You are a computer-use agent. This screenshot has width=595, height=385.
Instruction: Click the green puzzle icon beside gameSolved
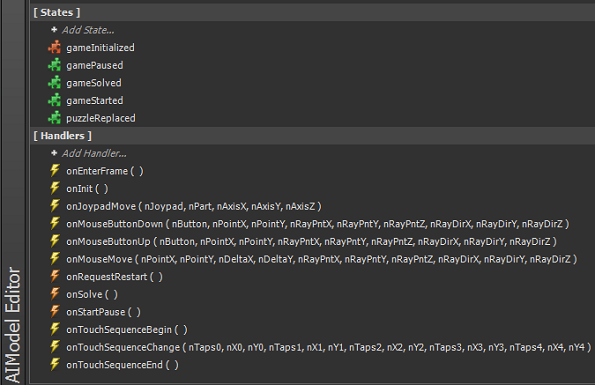click(55, 83)
